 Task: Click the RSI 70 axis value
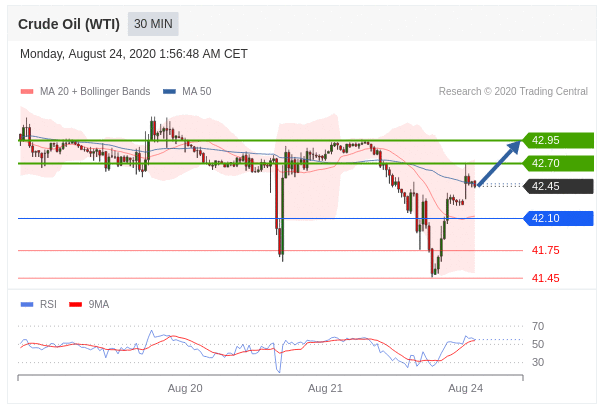pos(538,326)
